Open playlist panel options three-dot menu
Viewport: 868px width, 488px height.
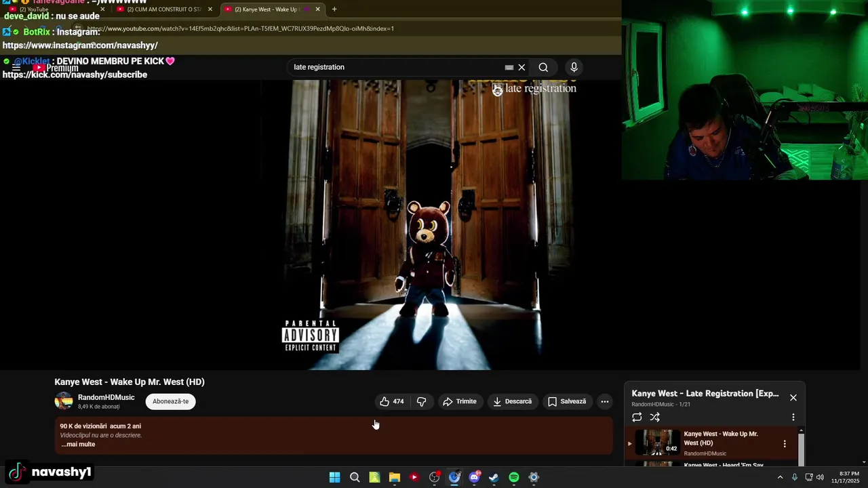pos(793,417)
